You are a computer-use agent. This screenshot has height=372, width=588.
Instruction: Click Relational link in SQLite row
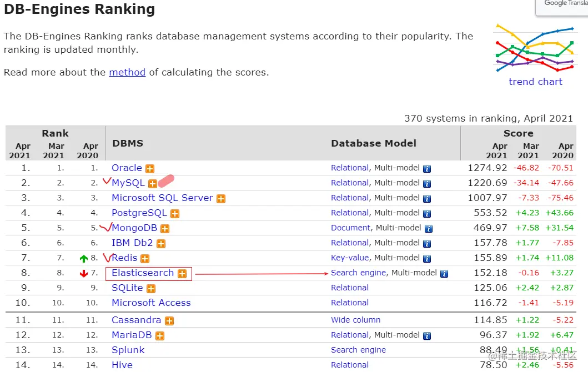[x=350, y=288]
